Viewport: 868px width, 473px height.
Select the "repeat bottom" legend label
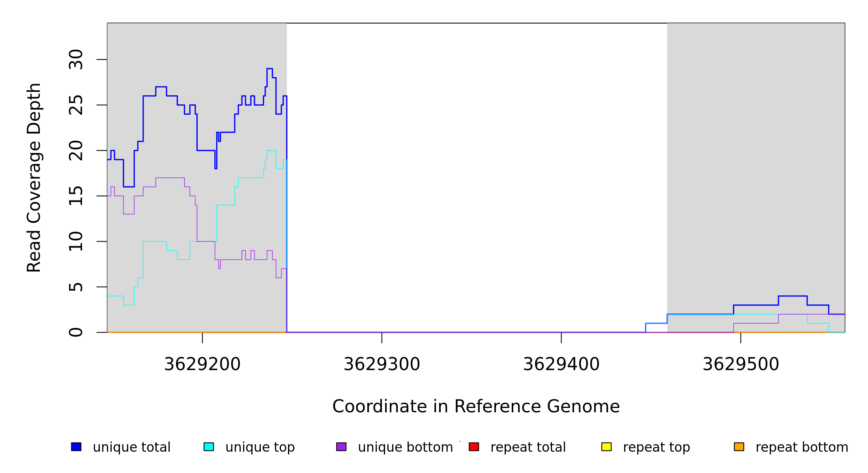coord(802,447)
